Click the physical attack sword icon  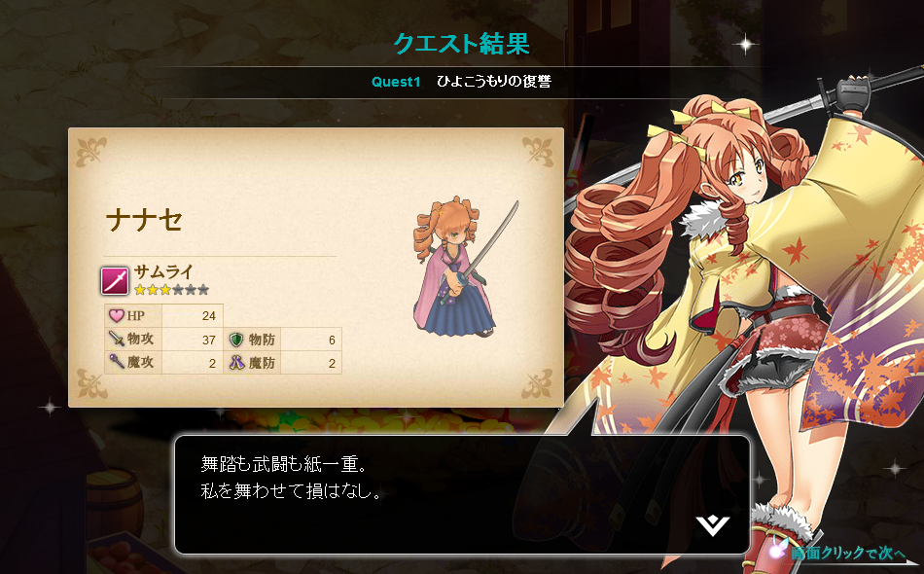[x=116, y=339]
